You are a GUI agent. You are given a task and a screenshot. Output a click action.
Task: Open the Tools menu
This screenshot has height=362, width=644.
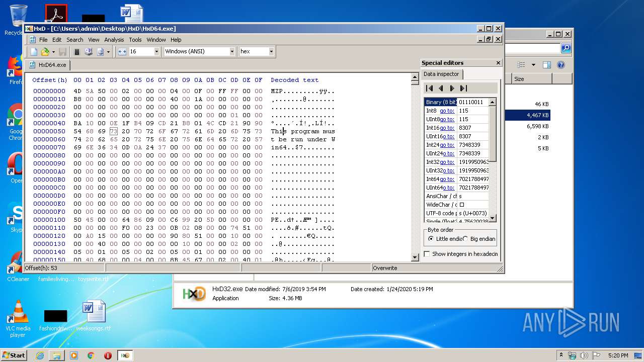click(x=135, y=40)
